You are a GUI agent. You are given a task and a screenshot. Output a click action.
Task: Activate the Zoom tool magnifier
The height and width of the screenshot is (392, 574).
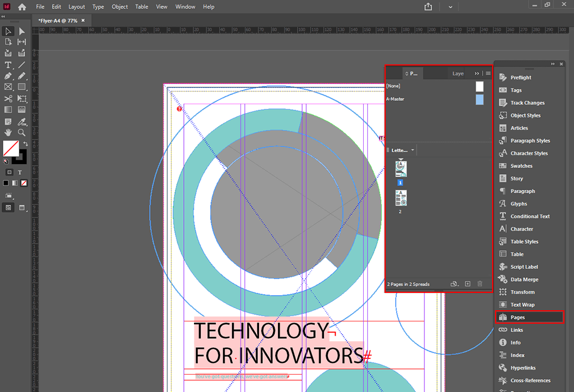tap(21, 133)
